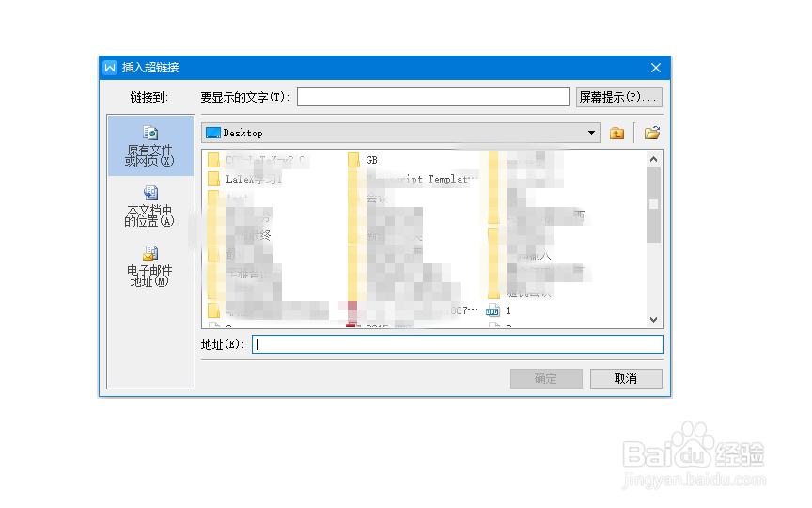This screenshot has height=508, width=812.
Task: Browse for file with open-folder icon
Action: click(651, 134)
